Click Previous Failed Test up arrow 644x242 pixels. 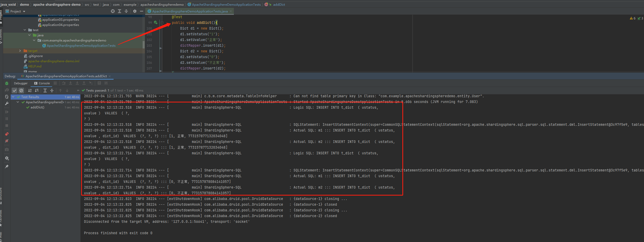coord(60,90)
